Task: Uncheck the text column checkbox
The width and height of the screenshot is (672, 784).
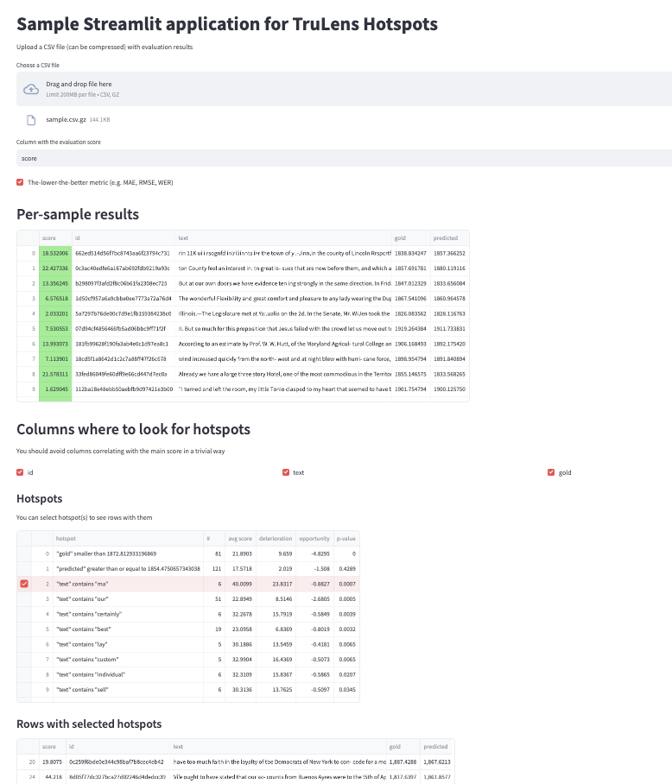Action: (286, 472)
